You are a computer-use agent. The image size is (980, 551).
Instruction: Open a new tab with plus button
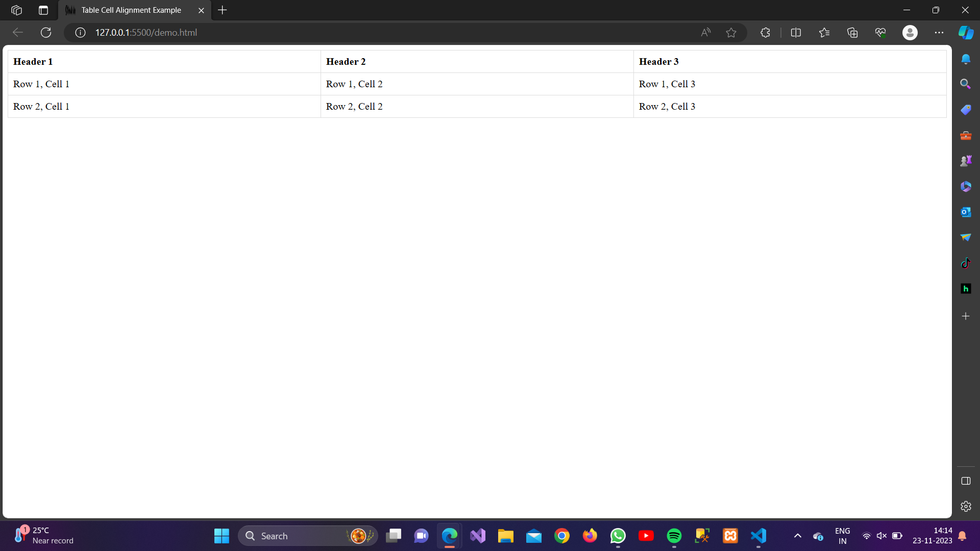click(223, 10)
